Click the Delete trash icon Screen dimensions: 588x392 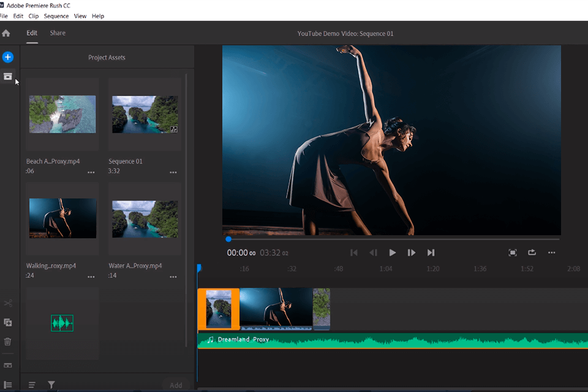[x=7, y=342]
